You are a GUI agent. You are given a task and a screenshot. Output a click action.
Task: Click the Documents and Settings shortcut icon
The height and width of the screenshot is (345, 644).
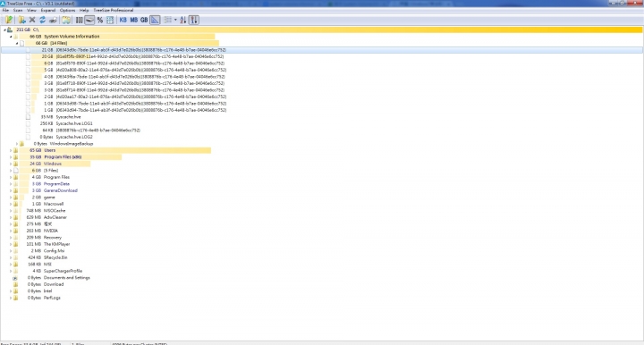pos(15,278)
